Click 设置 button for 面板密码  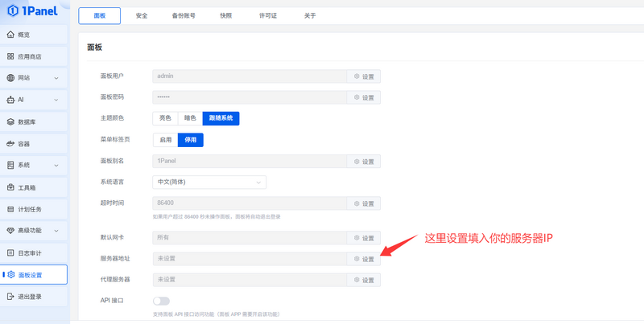pos(364,97)
